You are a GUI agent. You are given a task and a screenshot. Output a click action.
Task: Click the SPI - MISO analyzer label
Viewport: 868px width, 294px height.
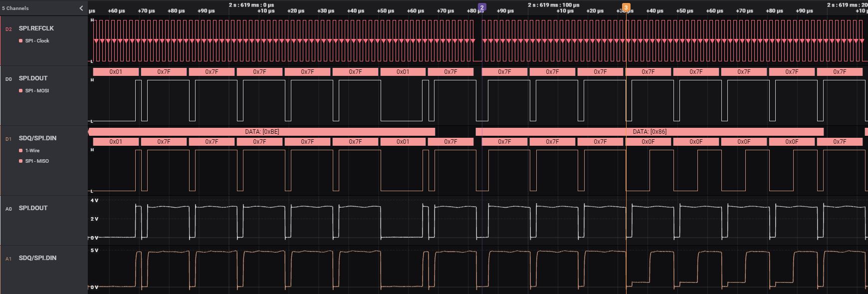pos(37,161)
